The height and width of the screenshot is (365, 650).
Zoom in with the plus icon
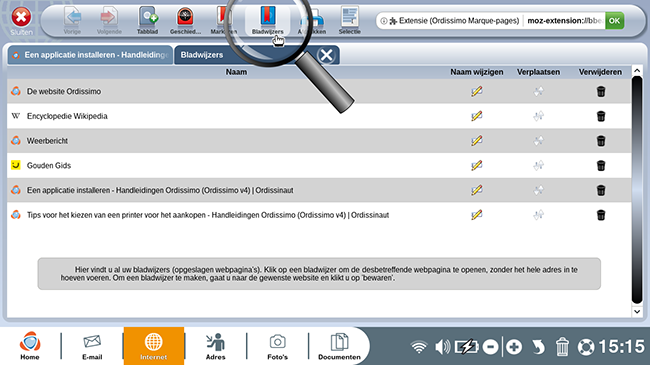coord(514,347)
